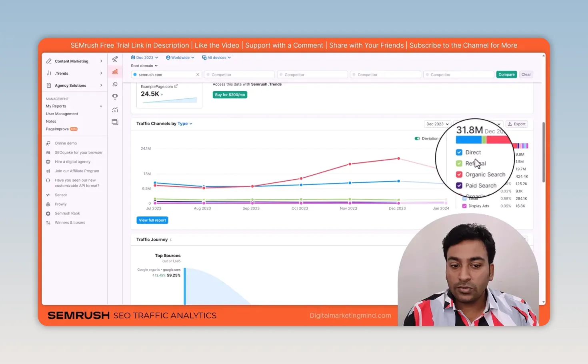The image size is (588, 364).
Task: Open the chart's Dec 2023 dropdown
Action: click(437, 124)
